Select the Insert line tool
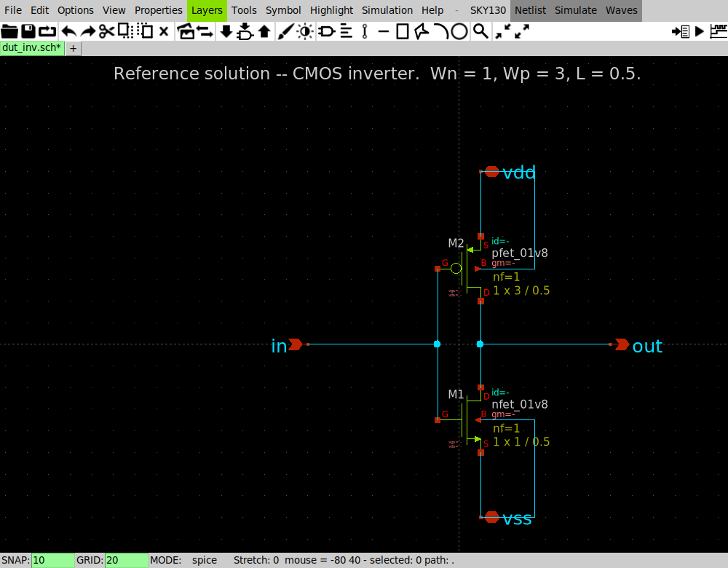 384,31
